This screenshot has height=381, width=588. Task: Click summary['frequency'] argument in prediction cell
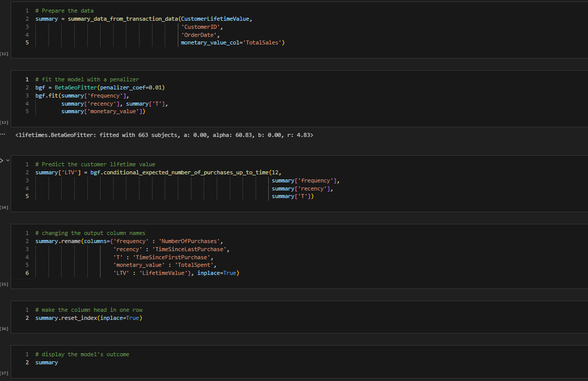click(x=304, y=181)
